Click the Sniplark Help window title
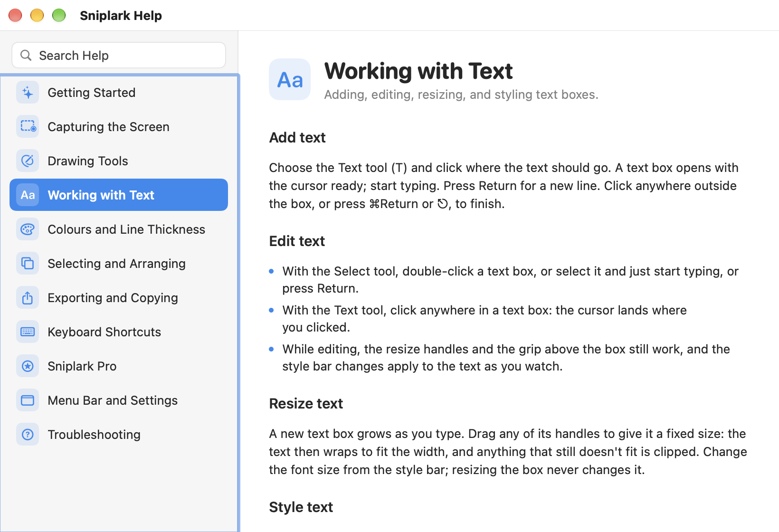This screenshot has height=532, width=779. point(121,16)
